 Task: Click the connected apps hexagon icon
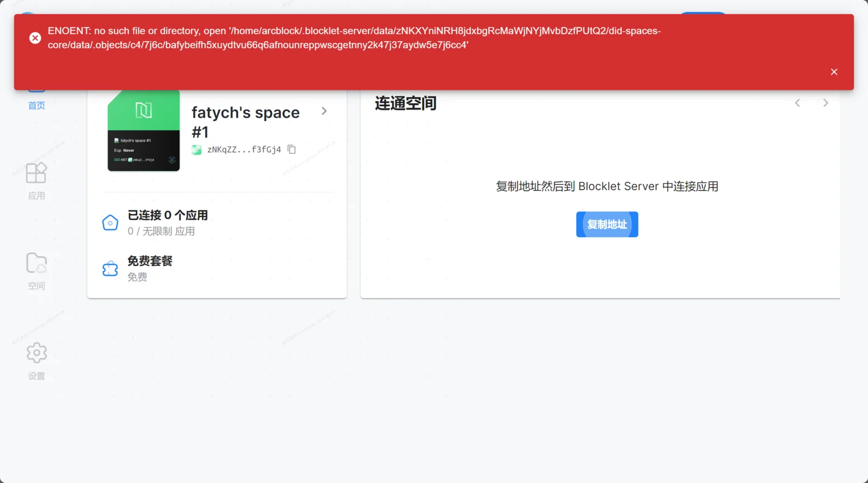coord(110,222)
